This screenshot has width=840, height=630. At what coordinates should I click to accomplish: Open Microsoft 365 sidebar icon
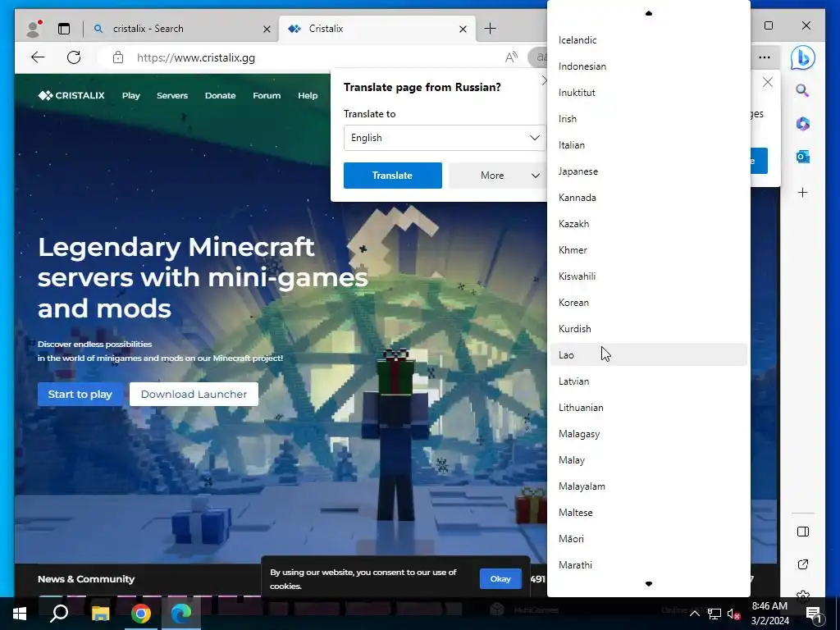(x=802, y=124)
